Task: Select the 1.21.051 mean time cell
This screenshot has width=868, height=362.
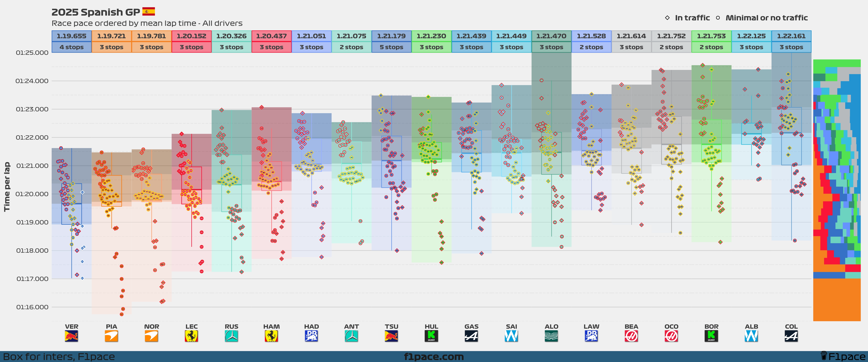Action: coord(311,36)
